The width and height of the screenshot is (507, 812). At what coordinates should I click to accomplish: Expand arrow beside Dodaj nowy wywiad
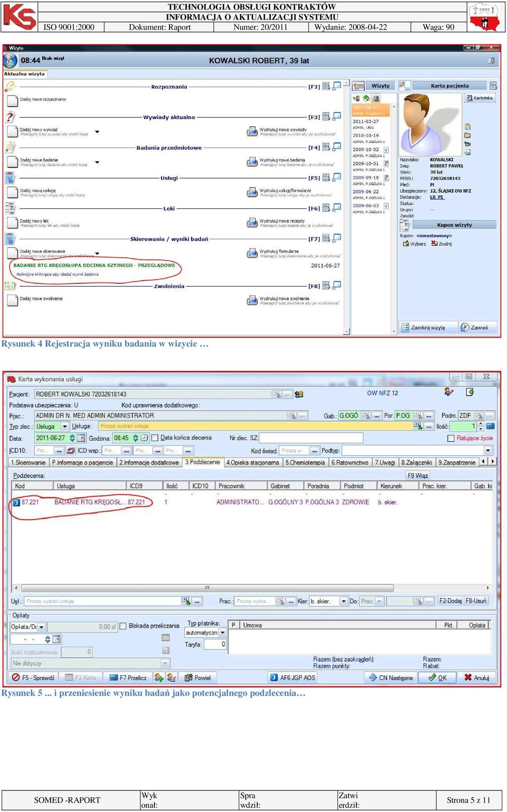click(x=97, y=131)
